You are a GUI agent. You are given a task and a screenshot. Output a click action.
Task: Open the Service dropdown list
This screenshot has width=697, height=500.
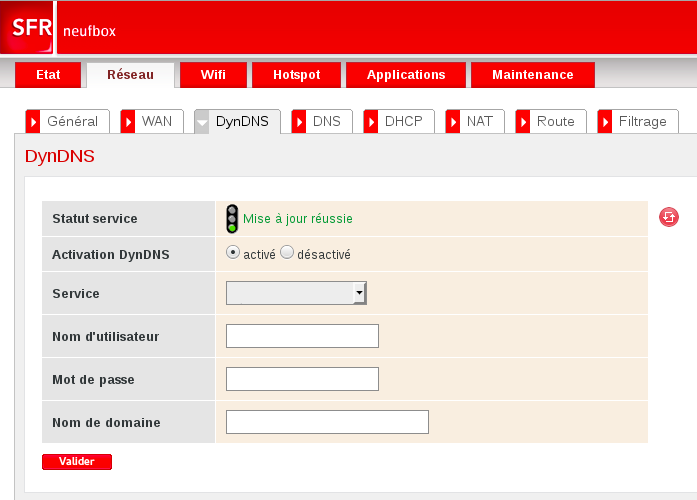pyautogui.click(x=296, y=293)
